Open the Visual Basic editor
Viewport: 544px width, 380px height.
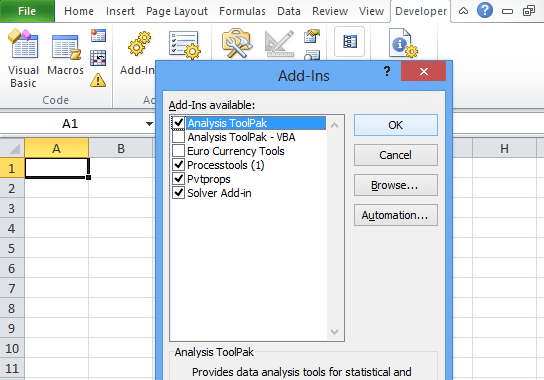(23, 59)
